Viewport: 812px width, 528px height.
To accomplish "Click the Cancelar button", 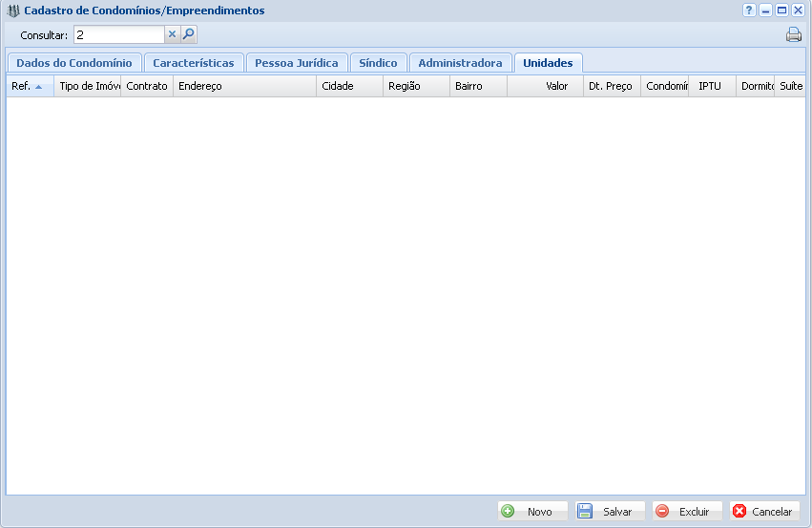I will [x=764, y=512].
